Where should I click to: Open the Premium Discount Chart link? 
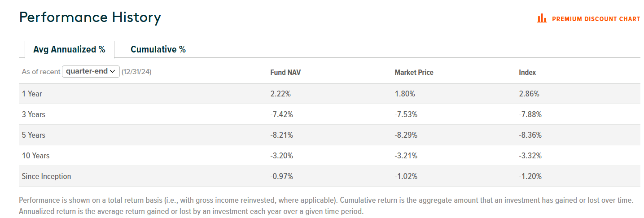click(x=596, y=19)
